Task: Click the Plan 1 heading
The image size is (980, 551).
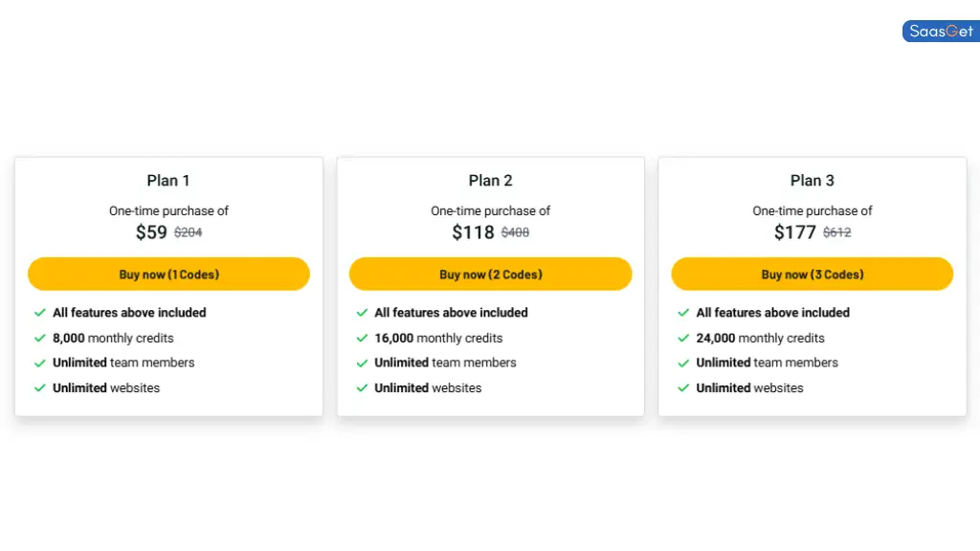Action: click(x=168, y=181)
